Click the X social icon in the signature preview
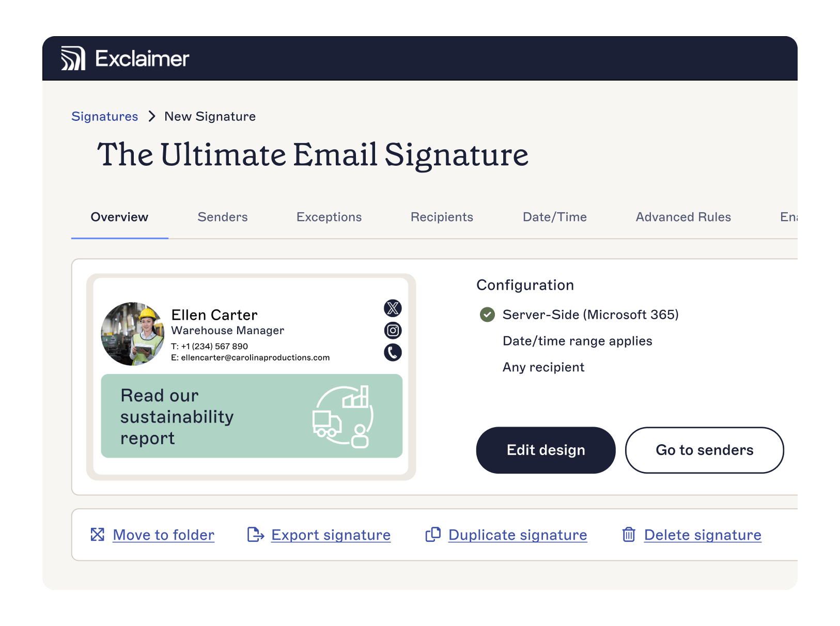 393,308
